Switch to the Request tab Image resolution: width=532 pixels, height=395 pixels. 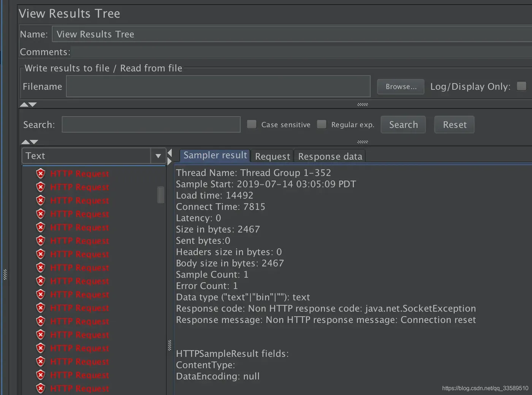[x=272, y=156]
